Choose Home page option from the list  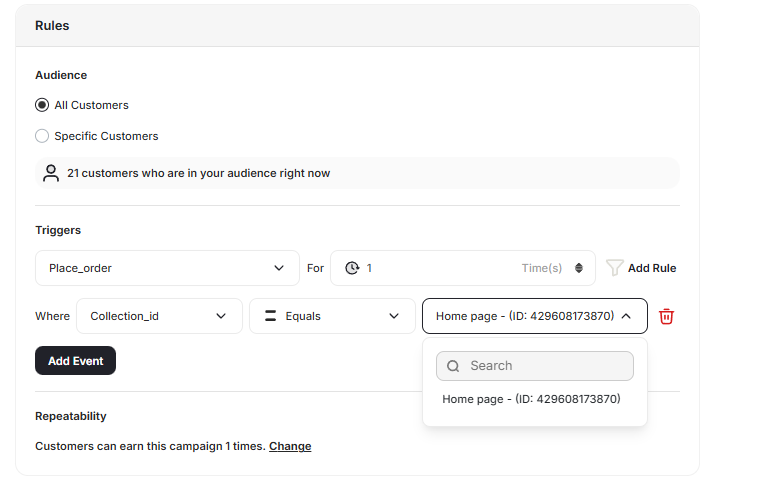pos(531,399)
